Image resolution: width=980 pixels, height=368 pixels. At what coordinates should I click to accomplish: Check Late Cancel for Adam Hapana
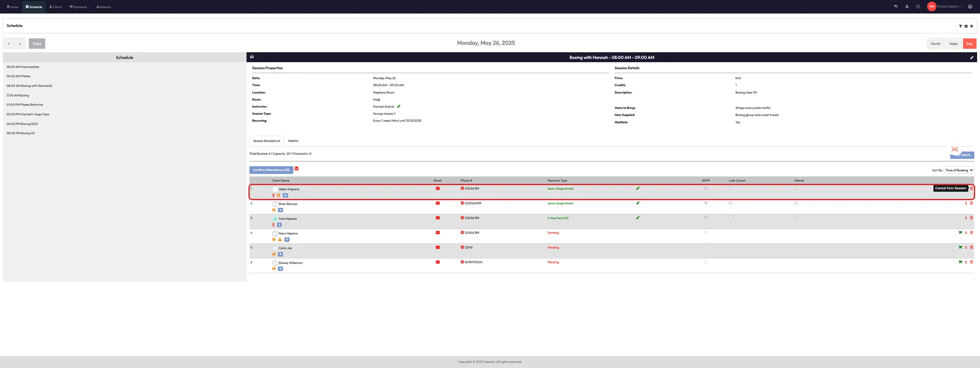point(730,189)
